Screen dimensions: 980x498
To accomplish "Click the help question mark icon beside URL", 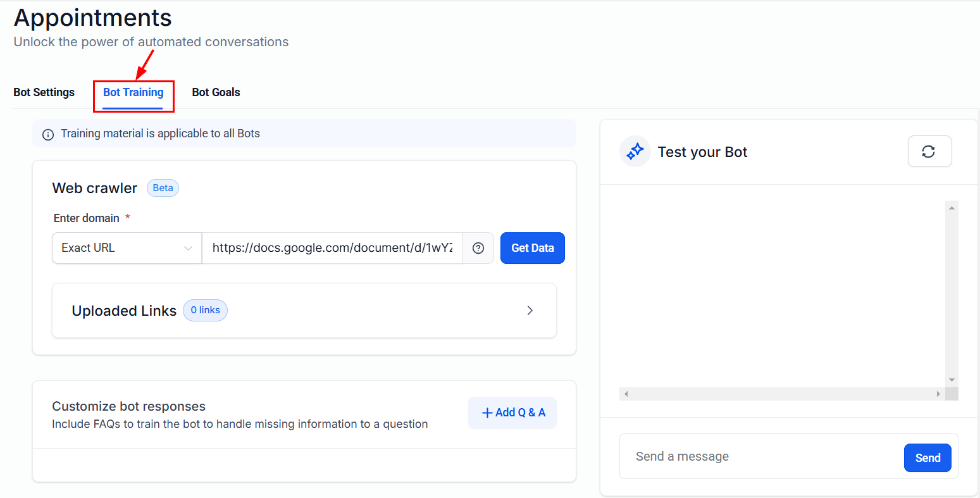I will (478, 248).
